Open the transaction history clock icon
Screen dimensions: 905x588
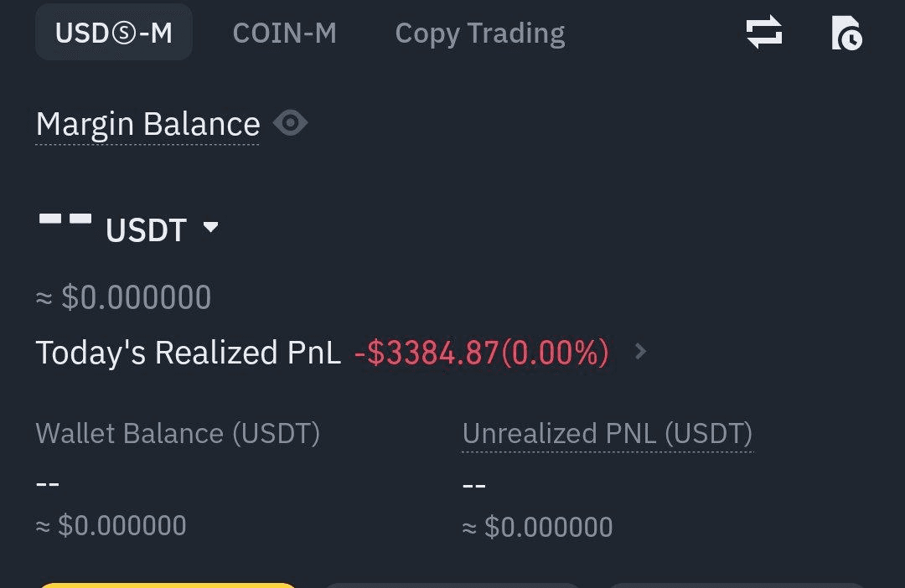(846, 34)
